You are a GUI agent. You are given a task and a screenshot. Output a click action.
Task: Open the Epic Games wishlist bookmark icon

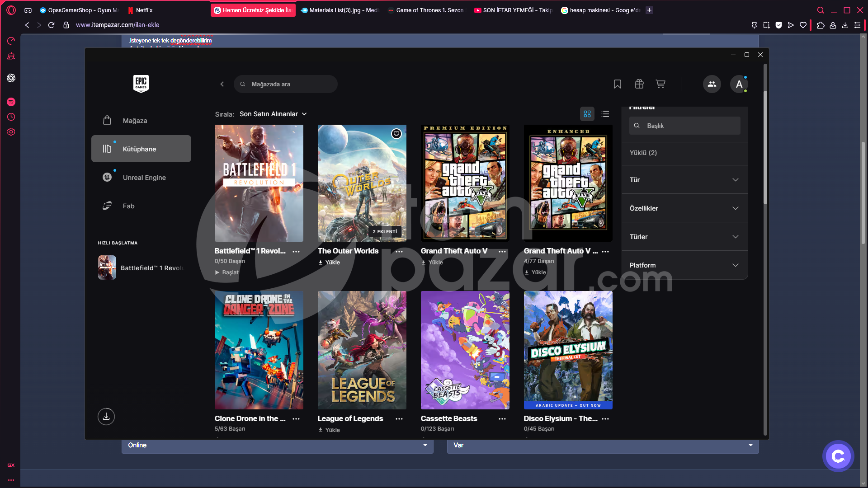click(617, 84)
